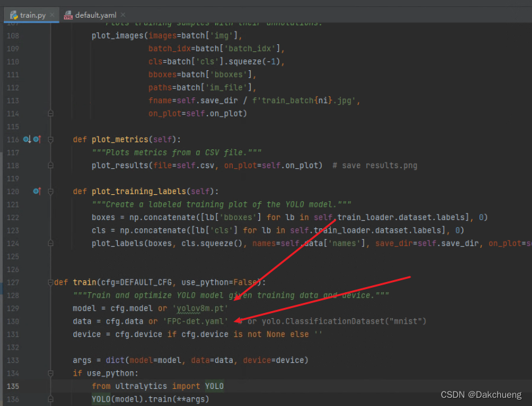Click line number 127 in the gutter
Viewport: 532px width, 406px height.
click(13, 282)
